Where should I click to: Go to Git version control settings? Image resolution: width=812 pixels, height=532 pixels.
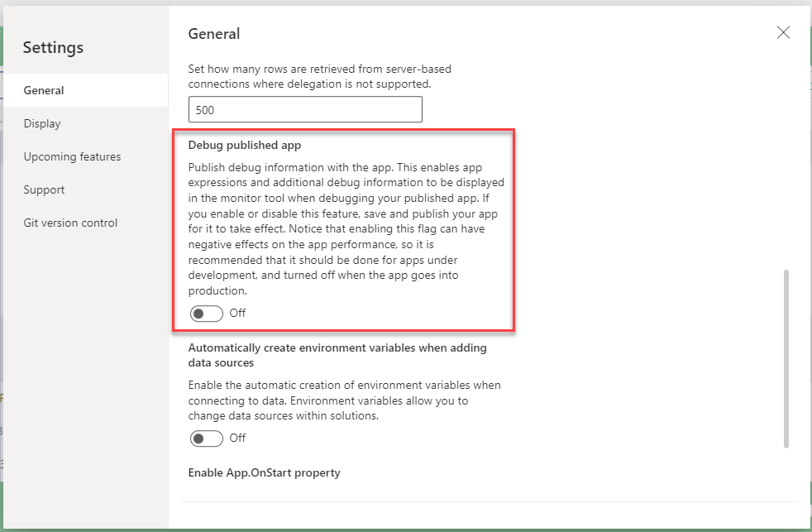(70, 223)
